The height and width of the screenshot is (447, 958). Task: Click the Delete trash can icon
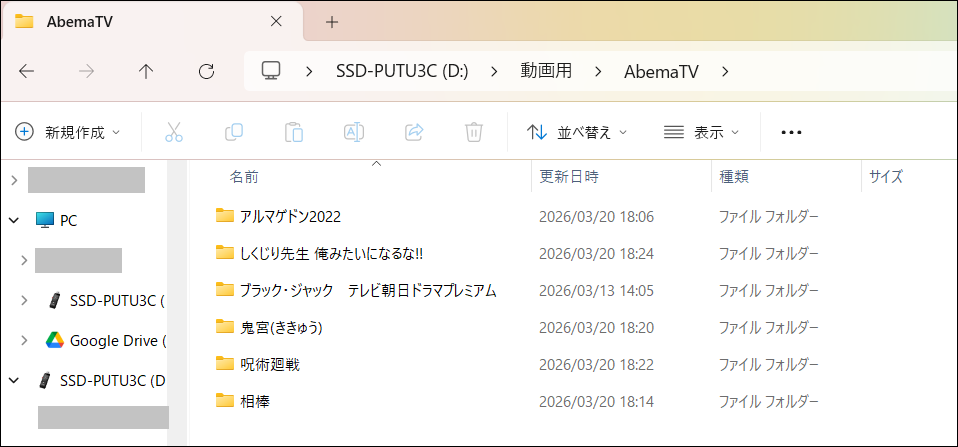(x=474, y=132)
